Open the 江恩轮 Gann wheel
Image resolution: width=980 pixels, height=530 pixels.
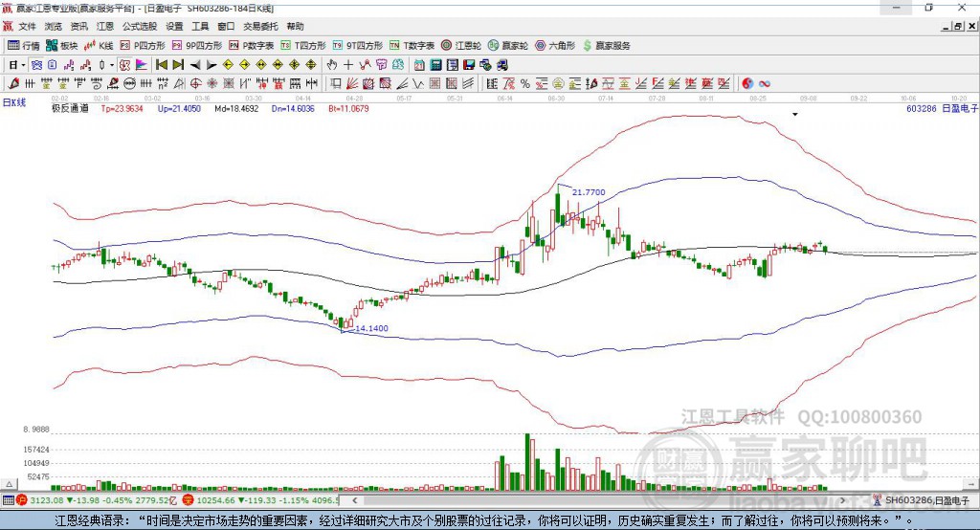(x=461, y=46)
